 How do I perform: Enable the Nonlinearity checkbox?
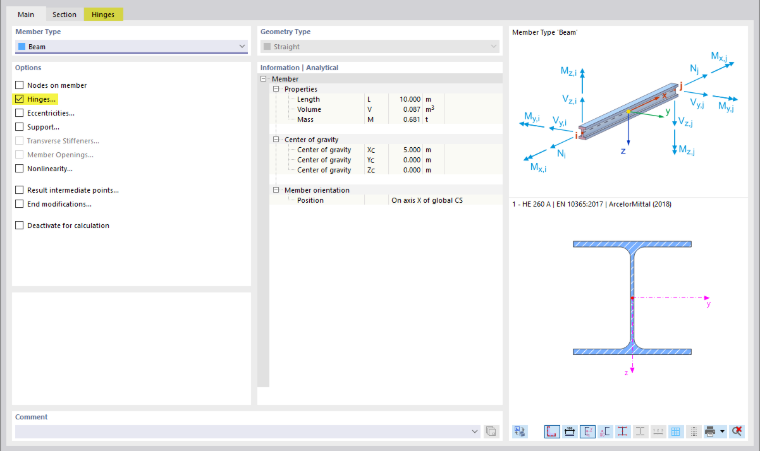[19, 168]
